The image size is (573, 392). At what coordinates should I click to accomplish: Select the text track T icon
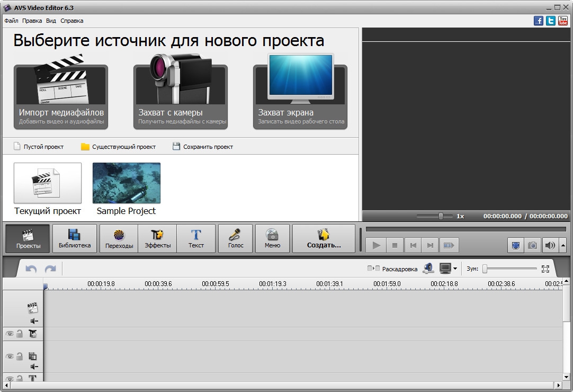point(32,378)
